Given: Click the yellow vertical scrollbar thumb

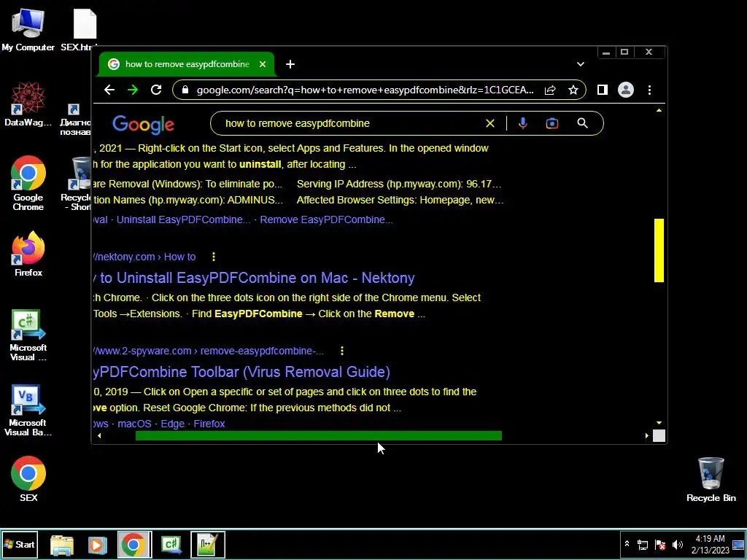Looking at the screenshot, I should point(659,251).
